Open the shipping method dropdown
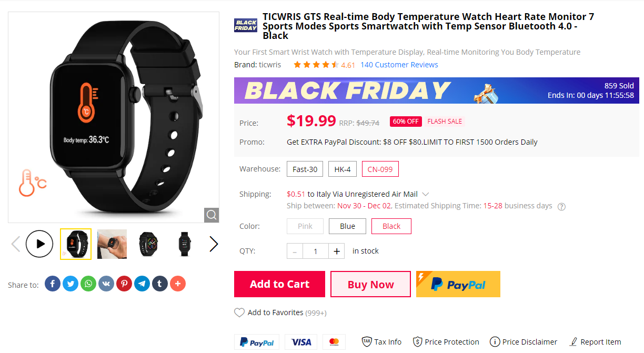 (425, 194)
